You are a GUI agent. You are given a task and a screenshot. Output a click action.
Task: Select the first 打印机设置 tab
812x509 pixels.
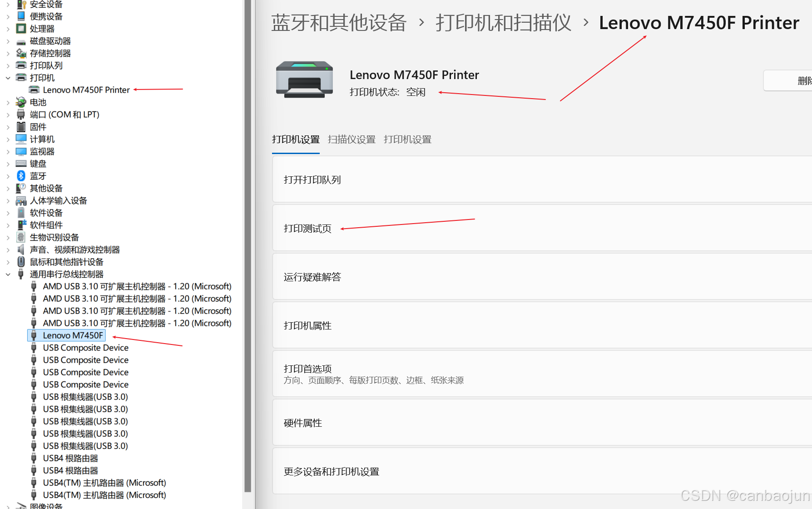click(x=296, y=140)
